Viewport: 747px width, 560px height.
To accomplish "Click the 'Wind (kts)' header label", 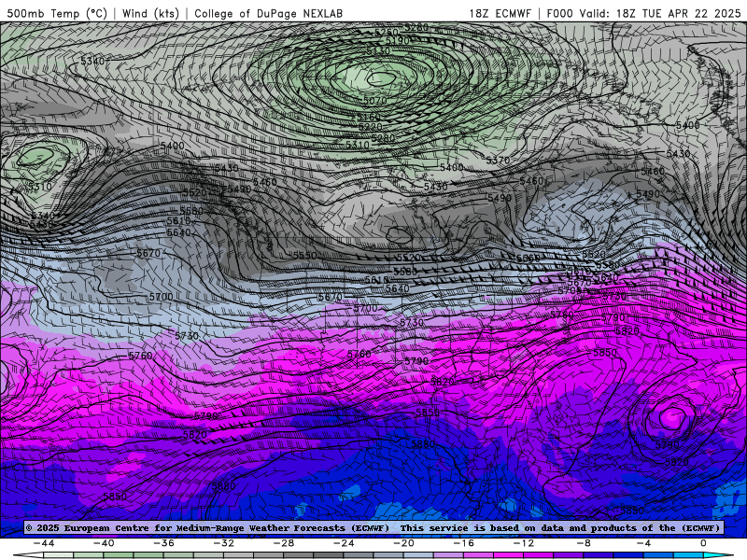I will [150, 13].
